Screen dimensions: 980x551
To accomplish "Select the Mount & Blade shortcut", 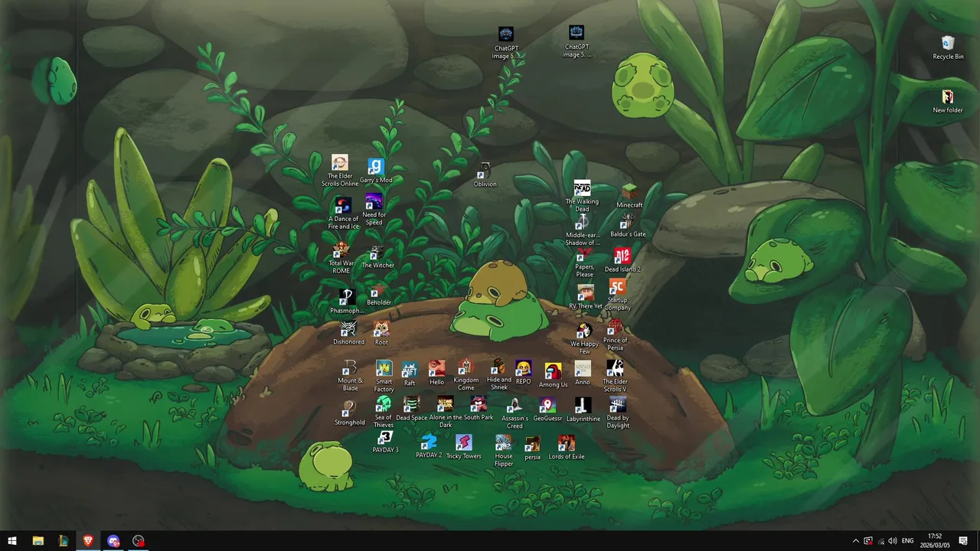I will point(350,375).
